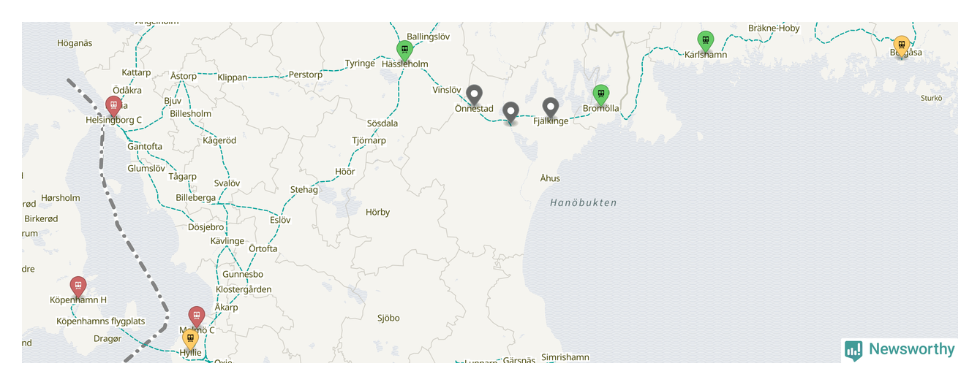Screen dimensions: 980x385
Task: Click the Åhus town label
Action: click(550, 178)
